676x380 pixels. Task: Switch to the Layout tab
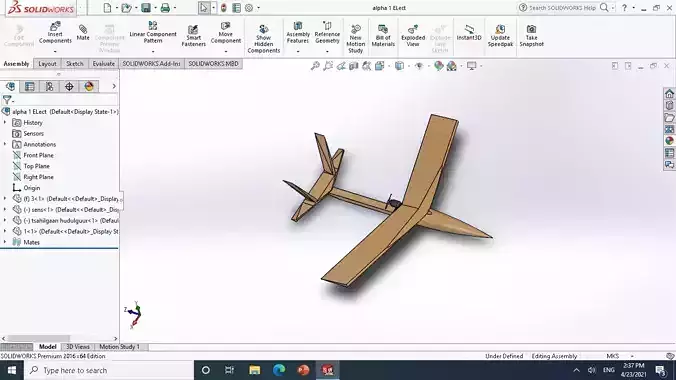coord(47,63)
